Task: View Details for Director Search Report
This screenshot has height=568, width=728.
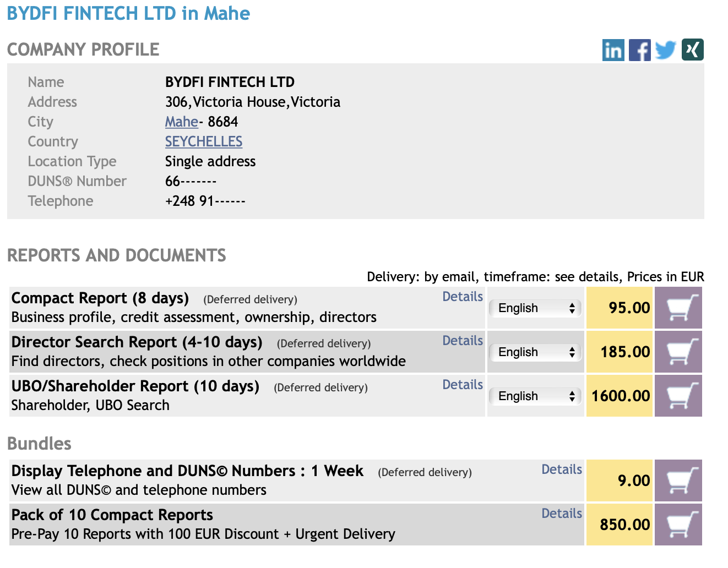Action: (x=463, y=341)
